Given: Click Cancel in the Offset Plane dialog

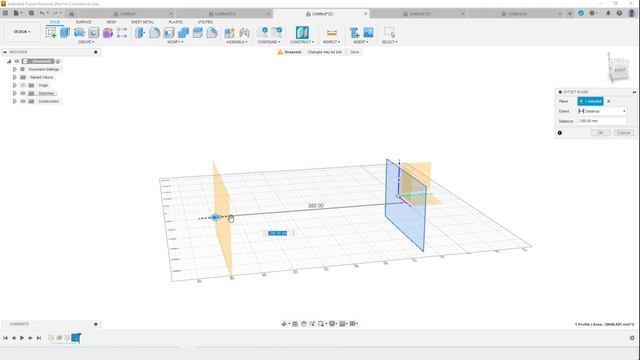Looking at the screenshot, I should [x=624, y=133].
